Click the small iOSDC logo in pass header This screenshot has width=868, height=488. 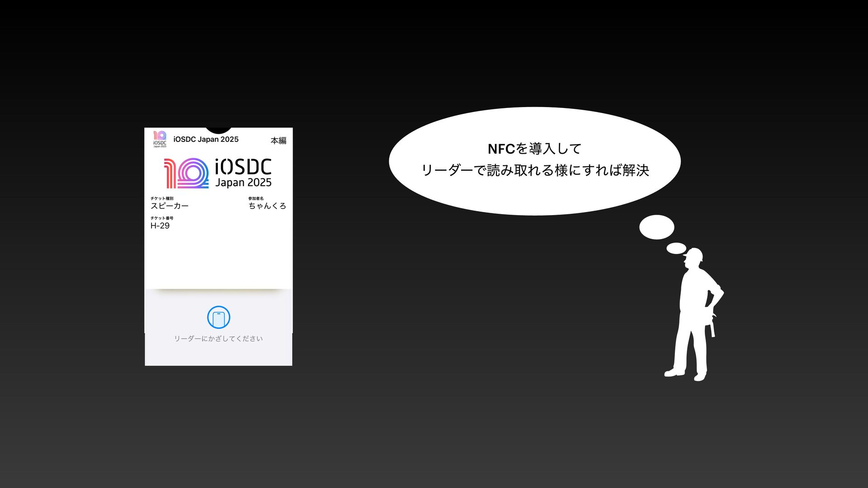[160, 139]
